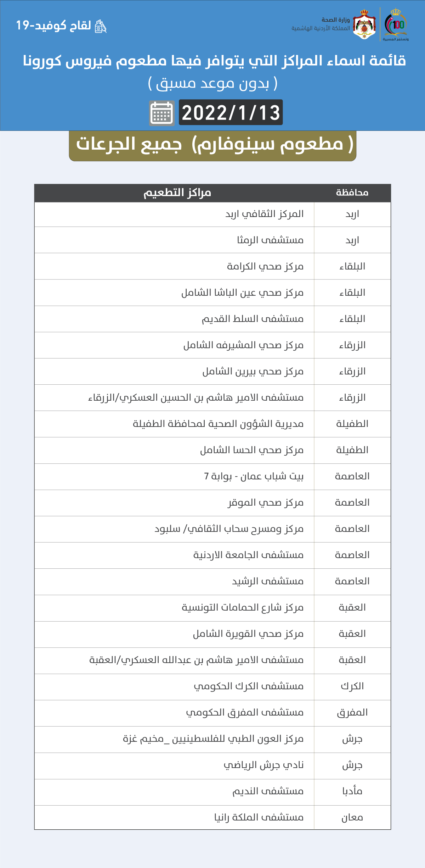The height and width of the screenshot is (868, 425).
Task: Click the olive Sinopharm vaccine banner
Action: (212, 145)
